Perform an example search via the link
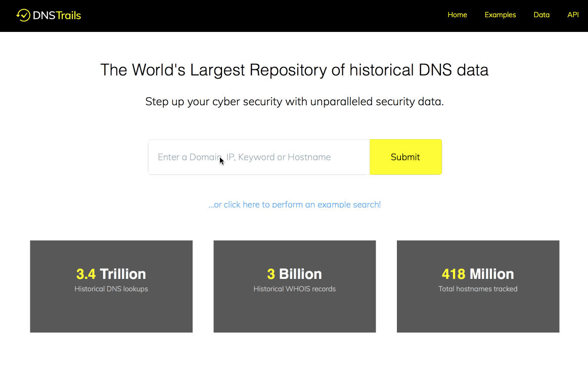This screenshot has width=588, height=369. 295,204
